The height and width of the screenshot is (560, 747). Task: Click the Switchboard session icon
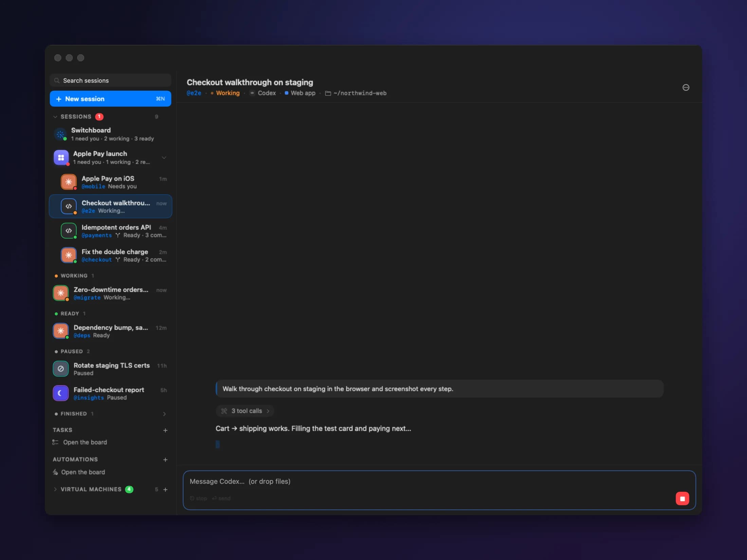click(x=60, y=134)
